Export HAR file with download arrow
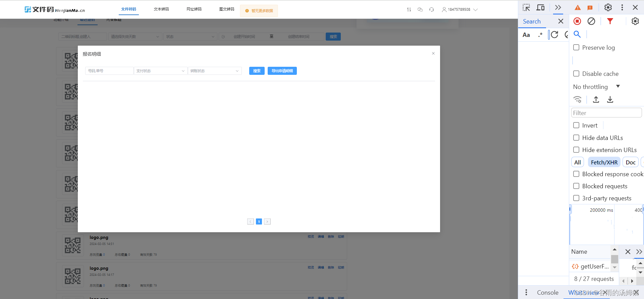The width and height of the screenshot is (644, 299). [x=610, y=99]
